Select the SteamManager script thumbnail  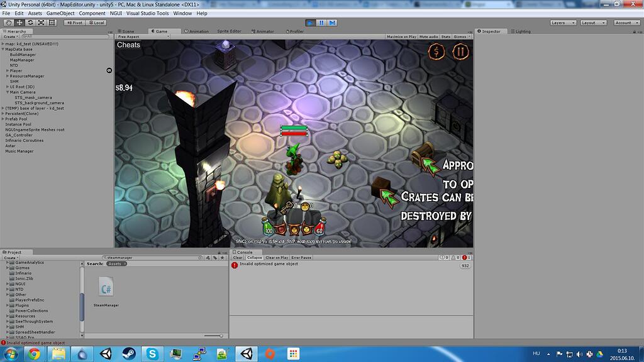coord(105,287)
